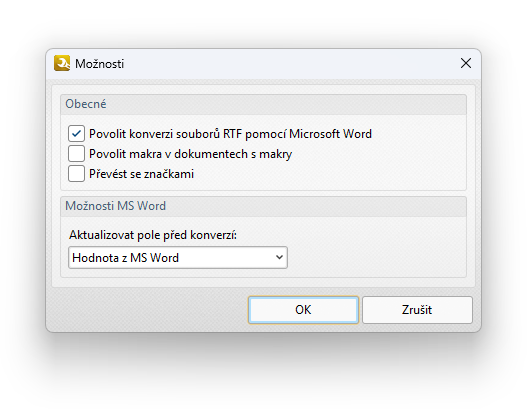Uncheck Povolit konverzi souborů RTF checkbox
527x409 pixels.
tap(76, 134)
